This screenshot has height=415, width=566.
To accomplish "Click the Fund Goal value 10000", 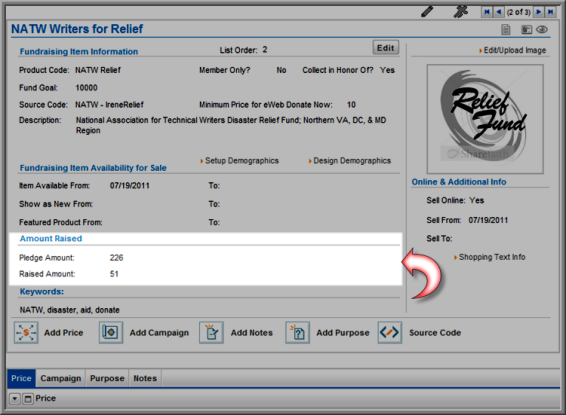I will 86,88.
